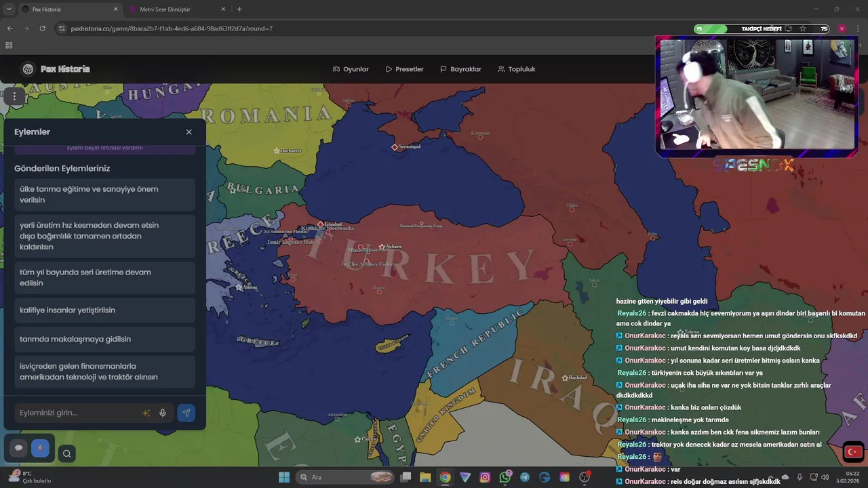
Task: Open WhatsApp from the taskbar
Action: (x=505, y=477)
